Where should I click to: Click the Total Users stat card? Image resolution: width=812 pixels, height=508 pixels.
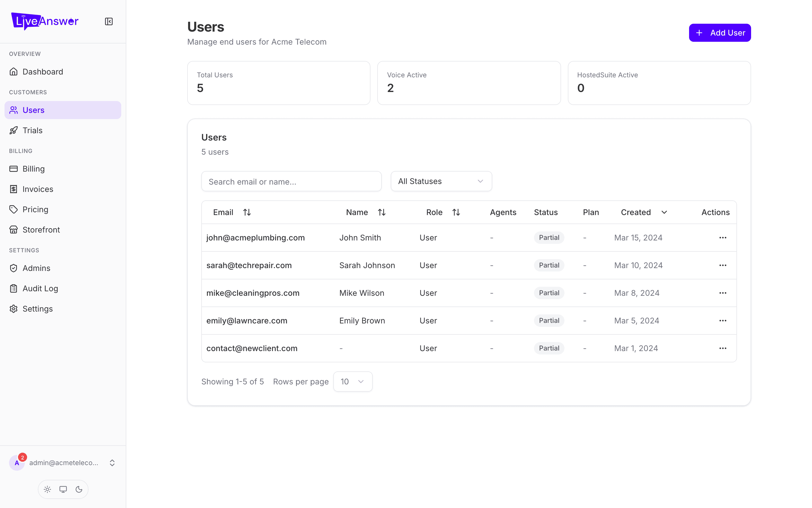(279, 83)
